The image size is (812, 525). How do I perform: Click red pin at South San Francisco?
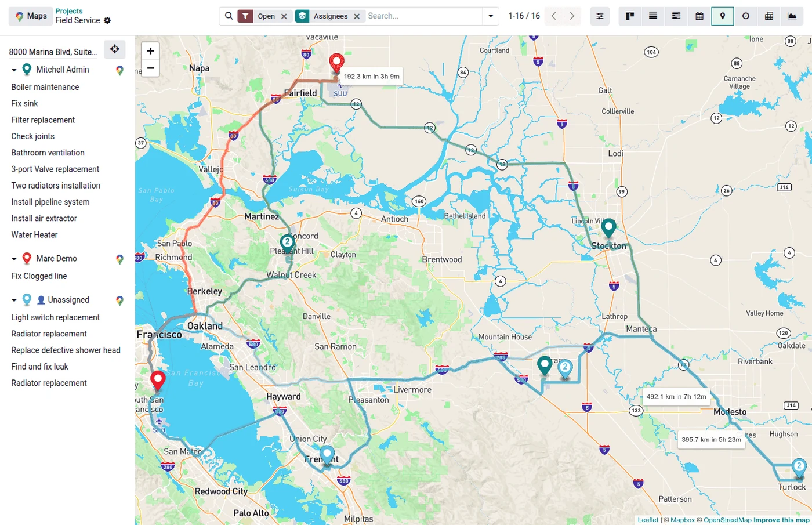(x=158, y=381)
